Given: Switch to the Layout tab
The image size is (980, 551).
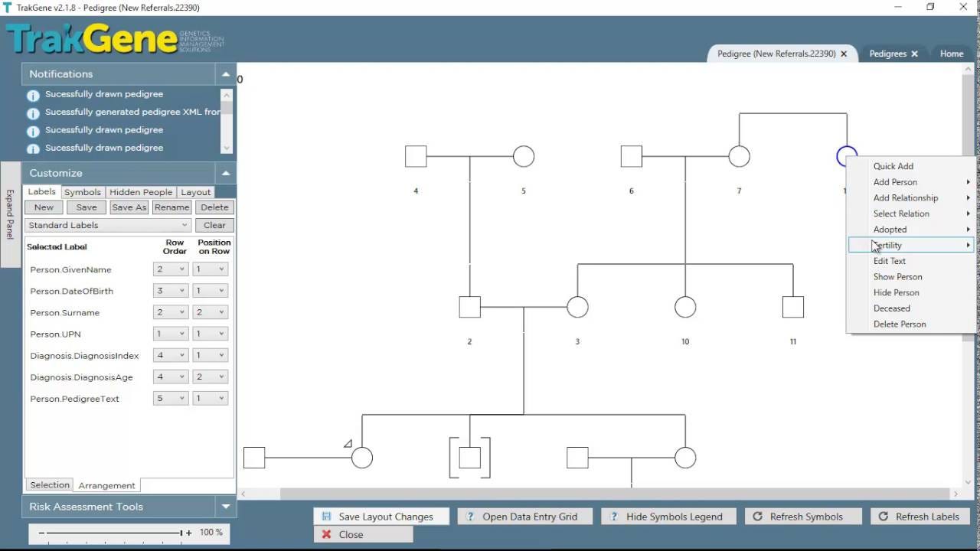Looking at the screenshot, I should pyautogui.click(x=196, y=192).
